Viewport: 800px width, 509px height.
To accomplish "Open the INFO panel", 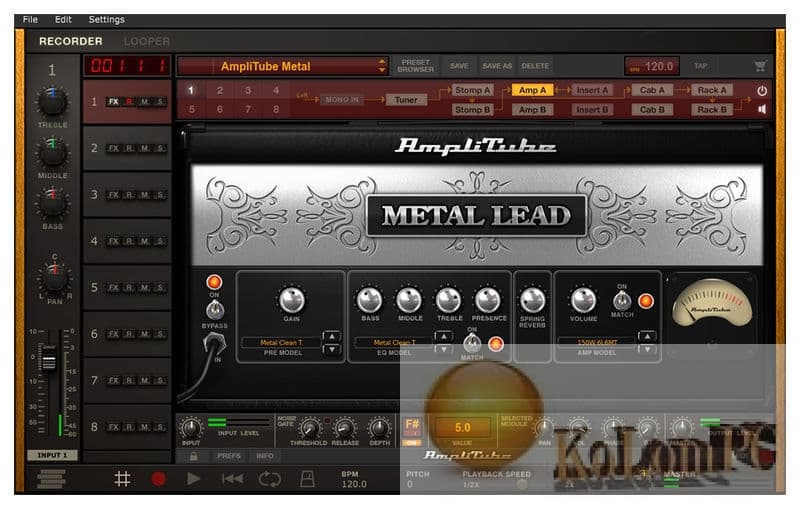I will (x=265, y=456).
